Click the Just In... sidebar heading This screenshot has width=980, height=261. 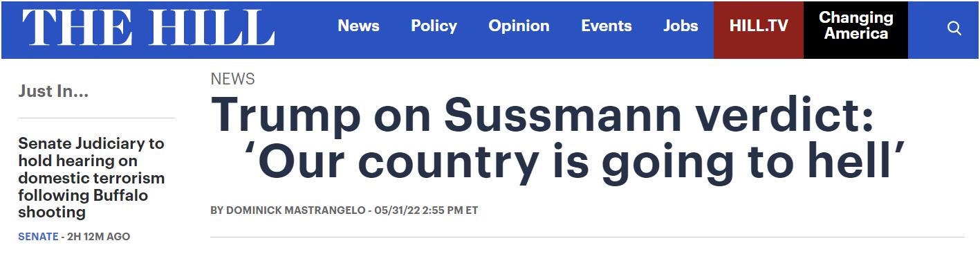(x=53, y=91)
